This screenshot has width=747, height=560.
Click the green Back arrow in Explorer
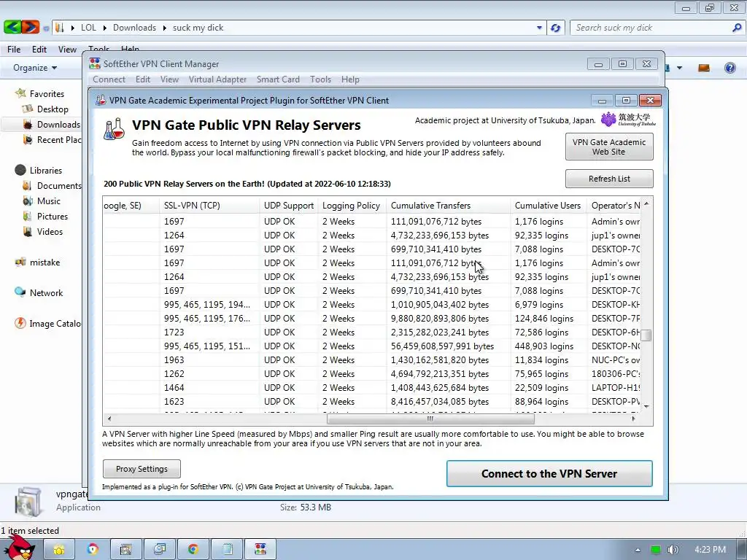click(x=12, y=27)
